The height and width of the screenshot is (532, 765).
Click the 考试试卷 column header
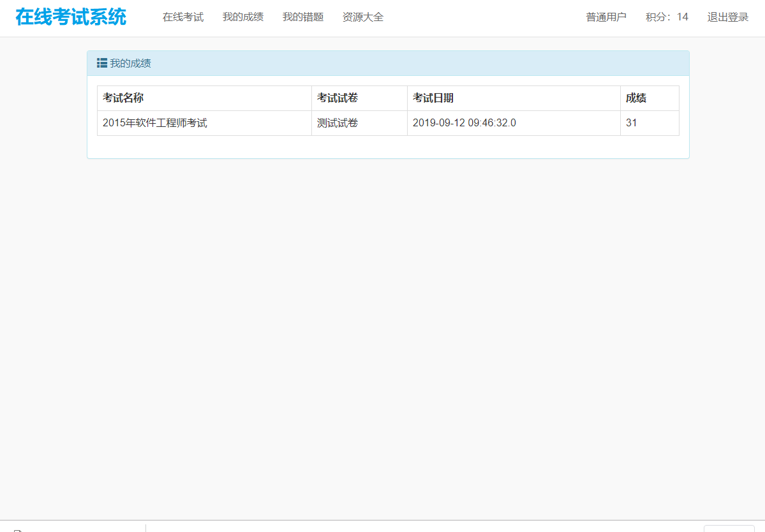[338, 98]
